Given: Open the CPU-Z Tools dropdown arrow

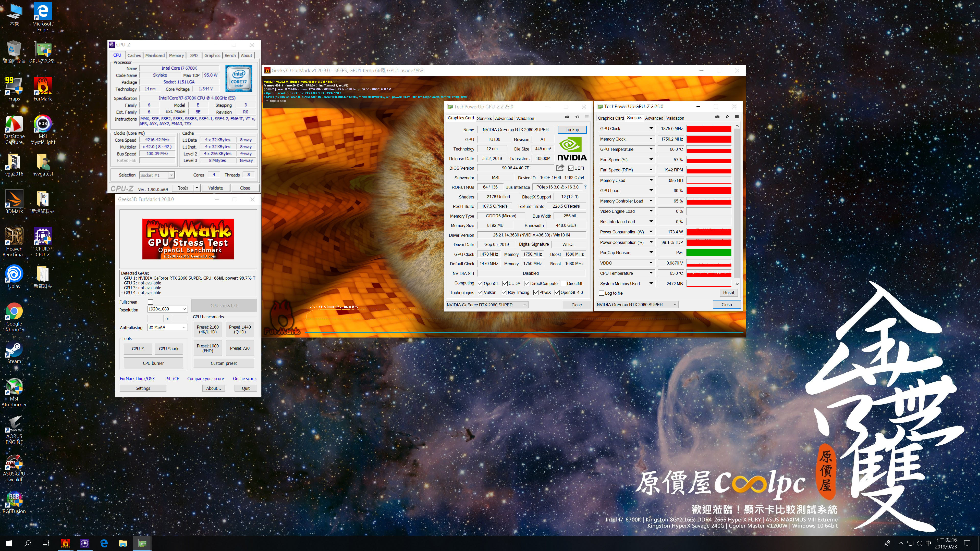Looking at the screenshot, I should [197, 188].
